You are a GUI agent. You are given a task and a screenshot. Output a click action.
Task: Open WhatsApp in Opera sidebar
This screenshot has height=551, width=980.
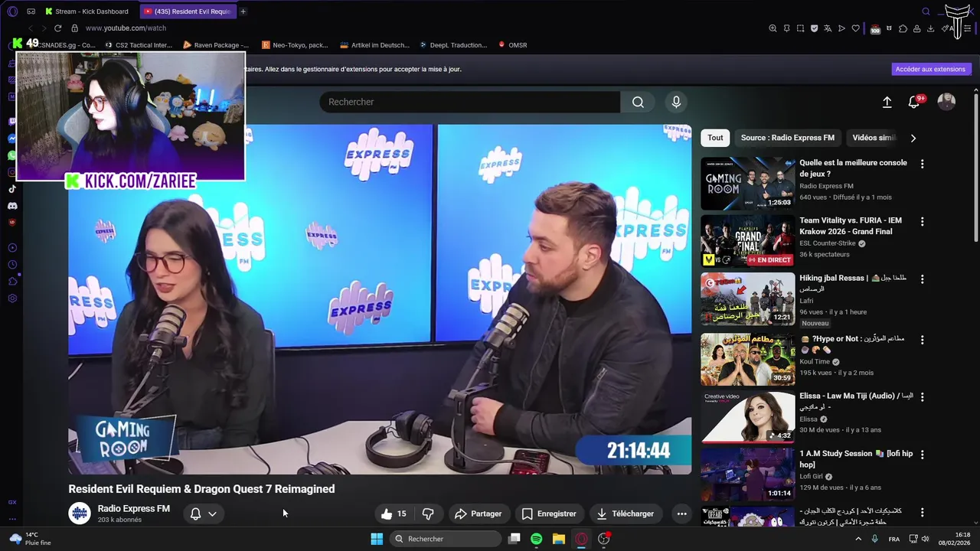pos(12,155)
